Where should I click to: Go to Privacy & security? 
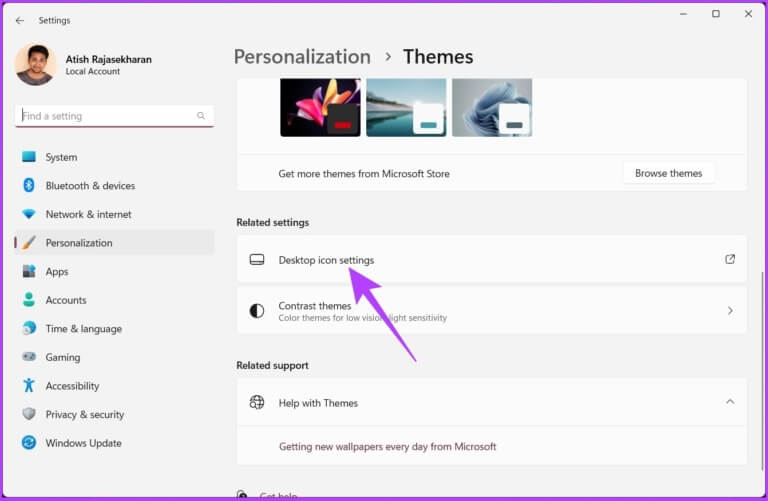pos(115,414)
